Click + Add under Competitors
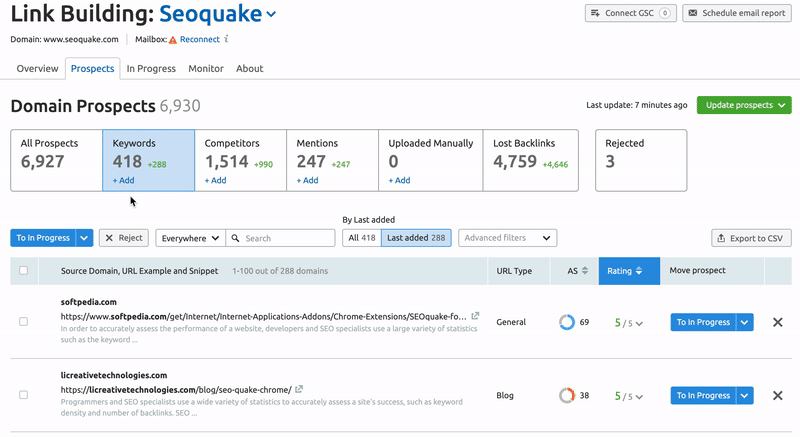This screenshot has height=437, width=800. coord(215,180)
